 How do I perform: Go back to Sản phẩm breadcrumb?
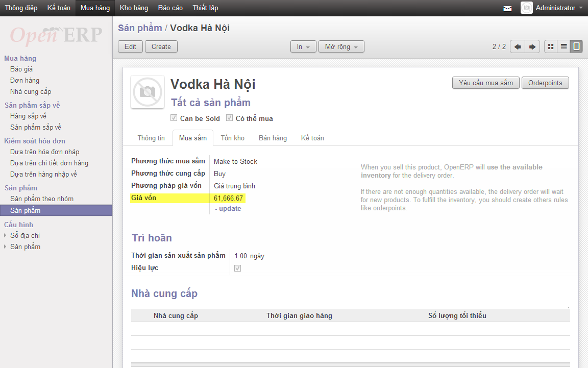point(140,28)
